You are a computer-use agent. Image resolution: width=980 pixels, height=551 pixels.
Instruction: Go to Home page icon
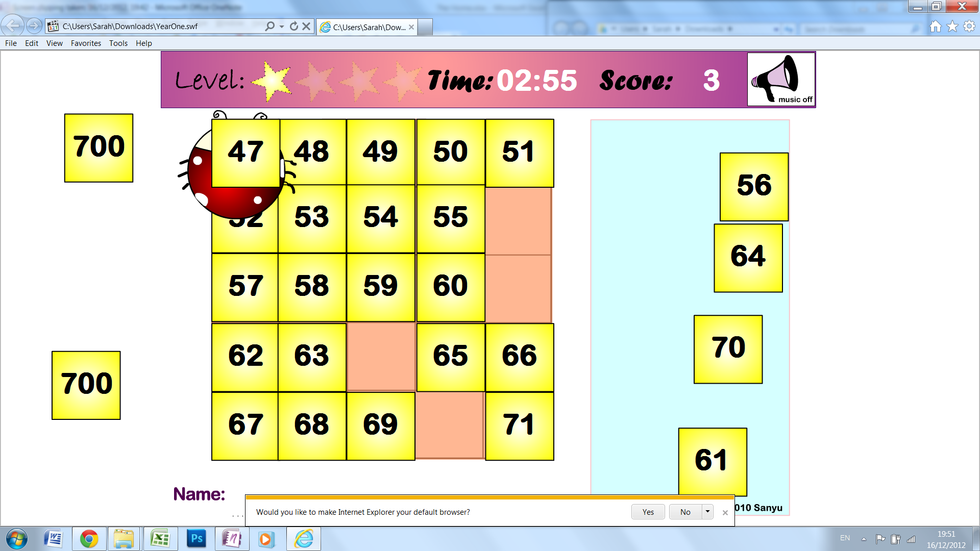point(935,27)
